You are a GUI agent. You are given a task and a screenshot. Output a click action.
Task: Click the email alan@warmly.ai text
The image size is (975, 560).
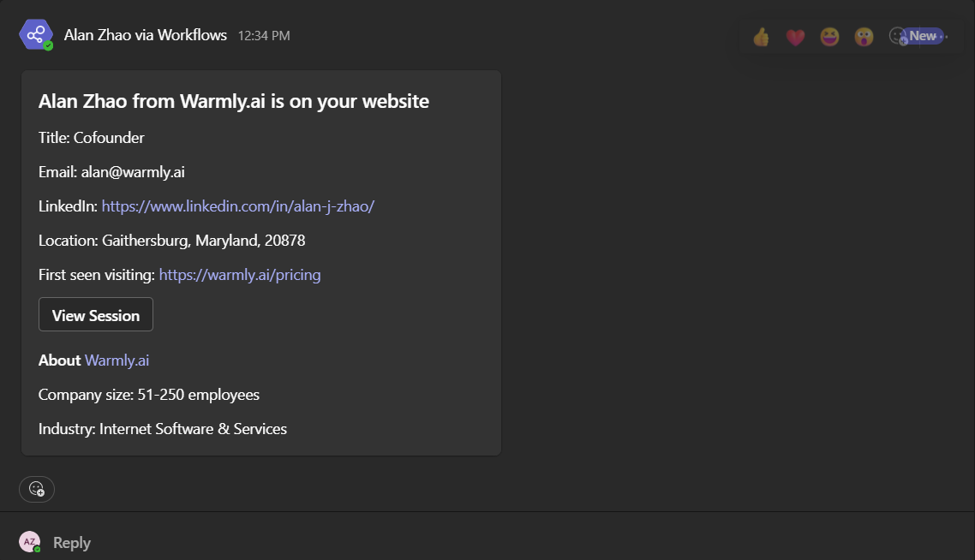133,172
